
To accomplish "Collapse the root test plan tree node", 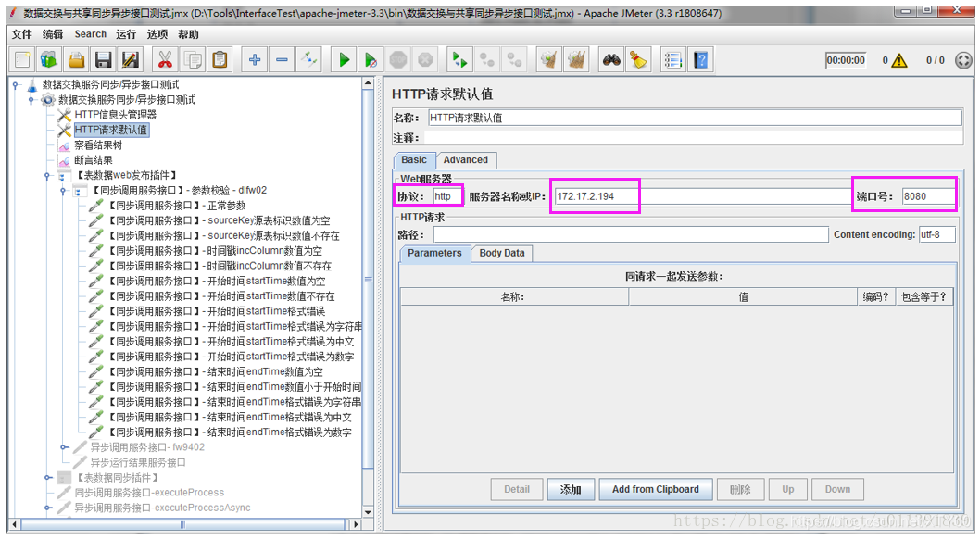I will click(15, 85).
